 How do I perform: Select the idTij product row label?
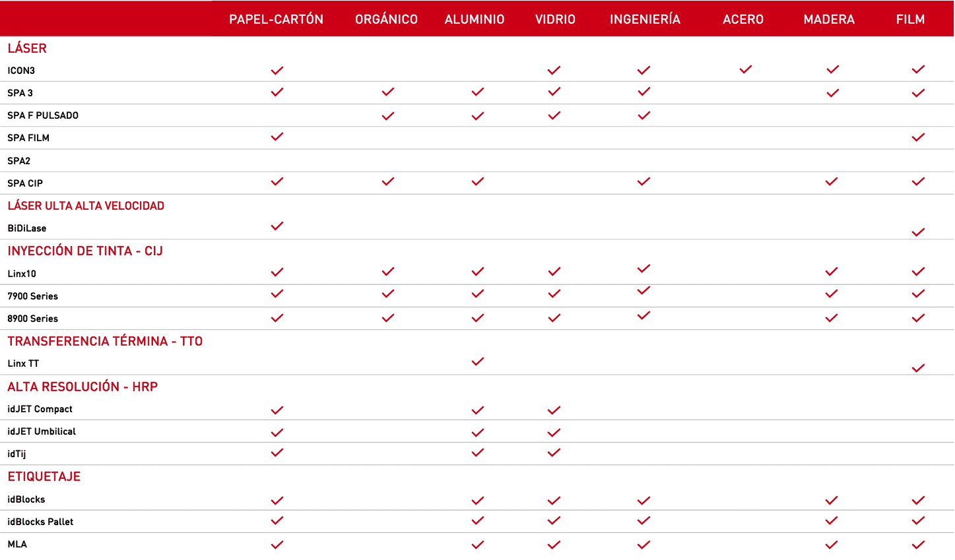click(16, 454)
